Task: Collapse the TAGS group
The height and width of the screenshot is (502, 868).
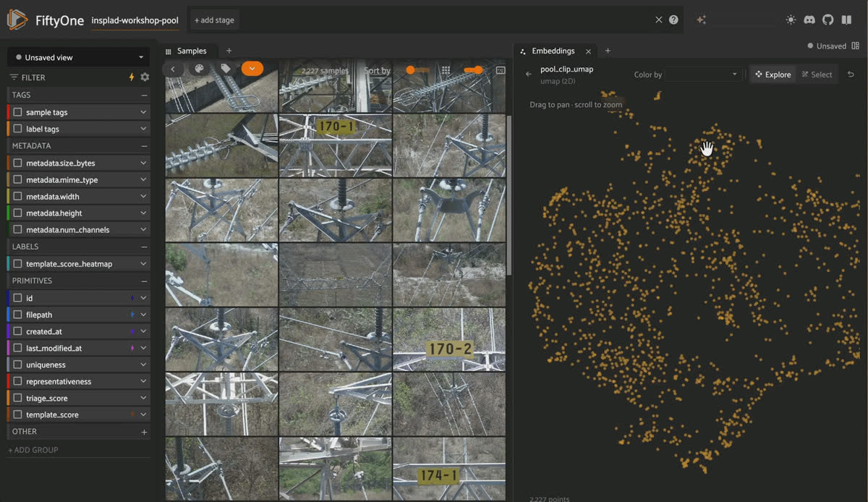Action: pyautogui.click(x=144, y=95)
